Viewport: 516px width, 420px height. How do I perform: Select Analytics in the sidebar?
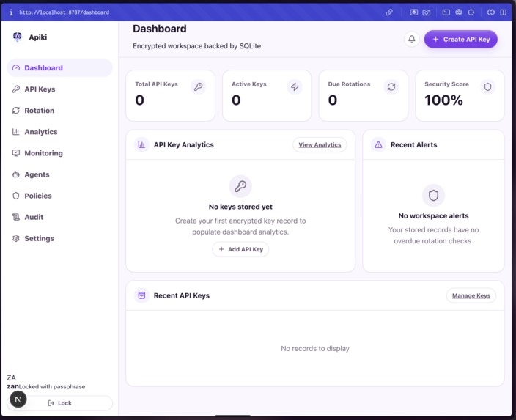click(x=59, y=132)
